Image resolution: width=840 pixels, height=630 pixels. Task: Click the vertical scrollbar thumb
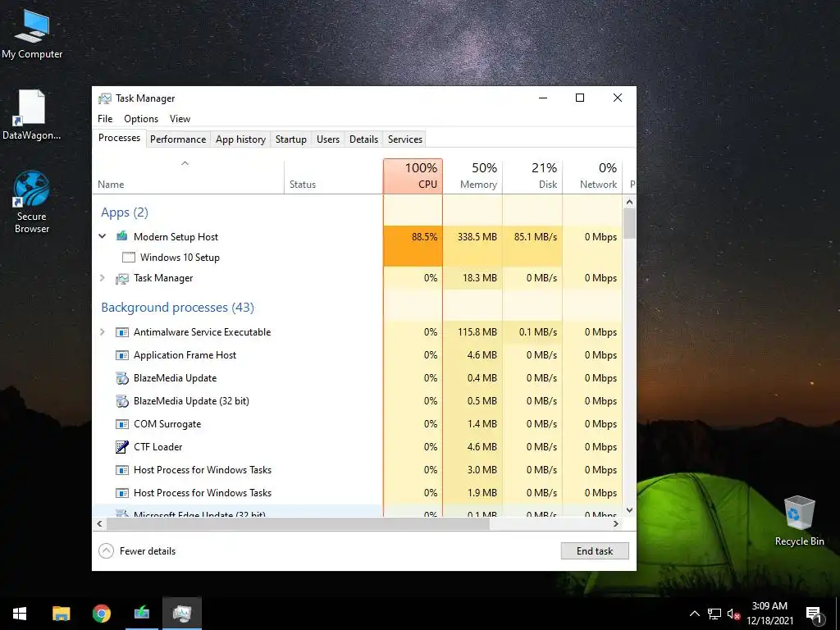click(x=629, y=223)
